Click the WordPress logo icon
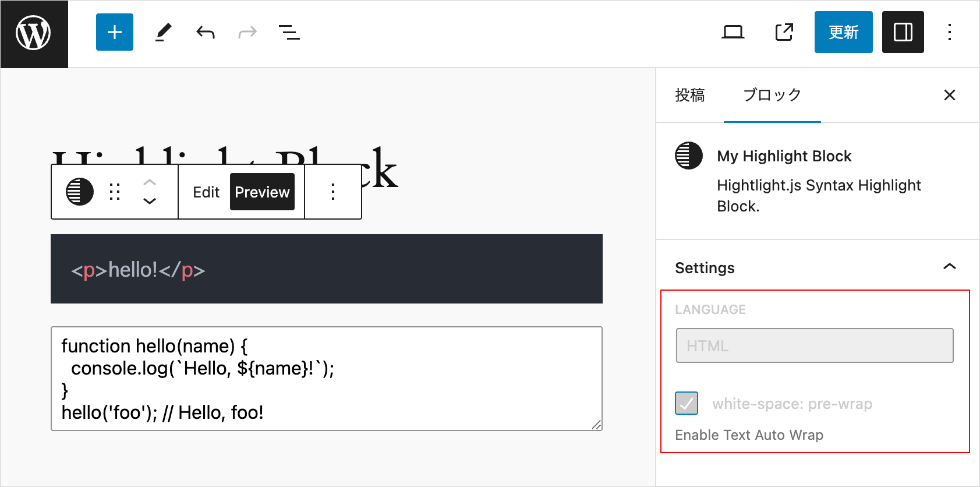 (x=34, y=34)
